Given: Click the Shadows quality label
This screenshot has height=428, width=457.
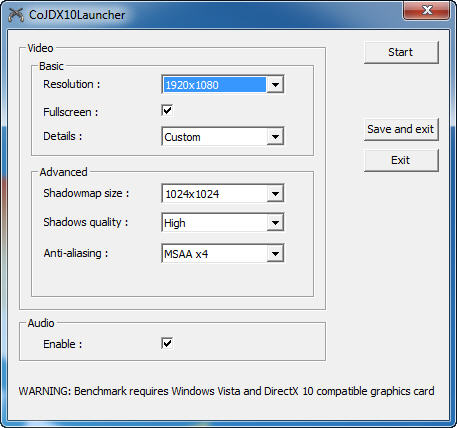Looking at the screenshot, I should click(86, 222).
